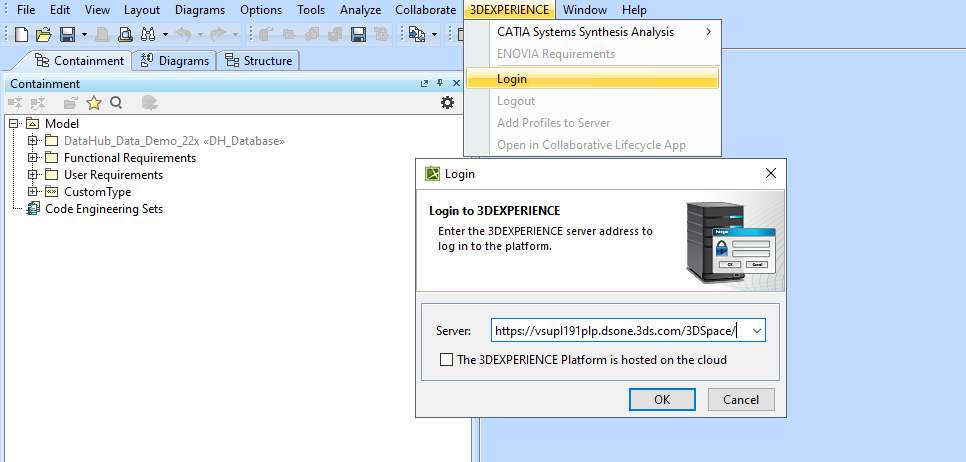The width and height of the screenshot is (966, 462).
Task: Float the Containment panel with pop-out icon
Action: pos(424,83)
